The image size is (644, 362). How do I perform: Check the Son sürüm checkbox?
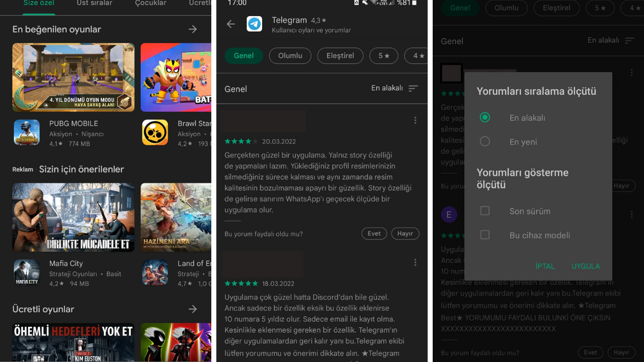[485, 211]
